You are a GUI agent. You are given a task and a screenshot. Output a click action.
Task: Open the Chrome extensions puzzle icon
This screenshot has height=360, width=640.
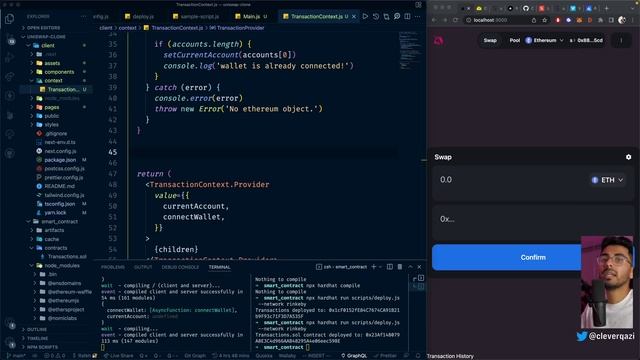coord(600,20)
